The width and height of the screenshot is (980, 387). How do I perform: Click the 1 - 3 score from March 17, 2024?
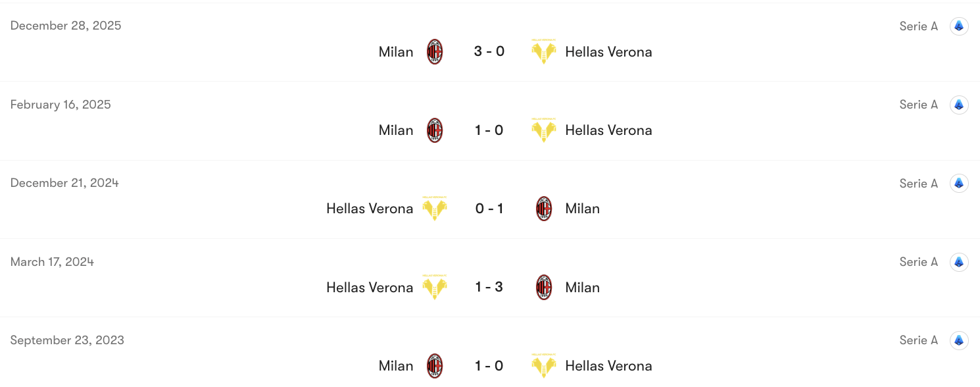tap(489, 287)
